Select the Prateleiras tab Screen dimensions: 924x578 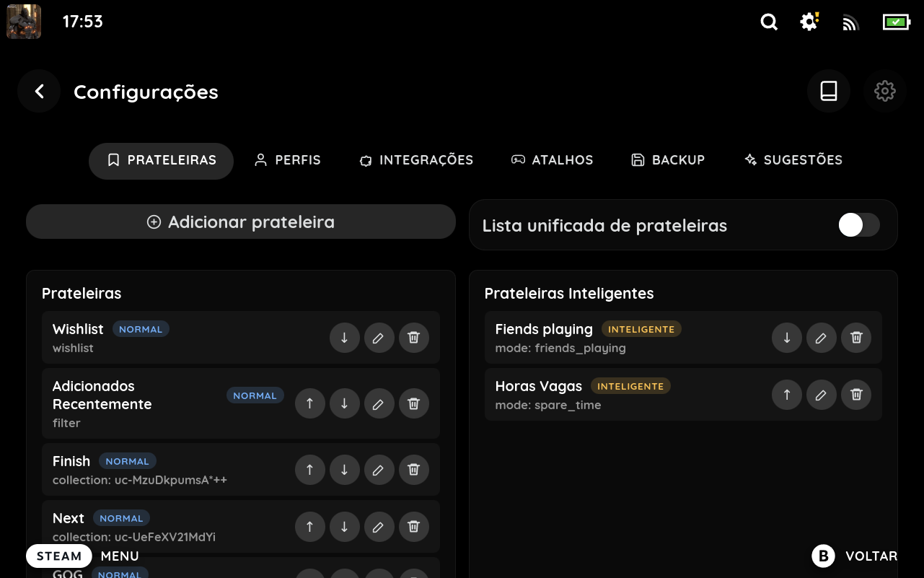pyautogui.click(x=161, y=160)
